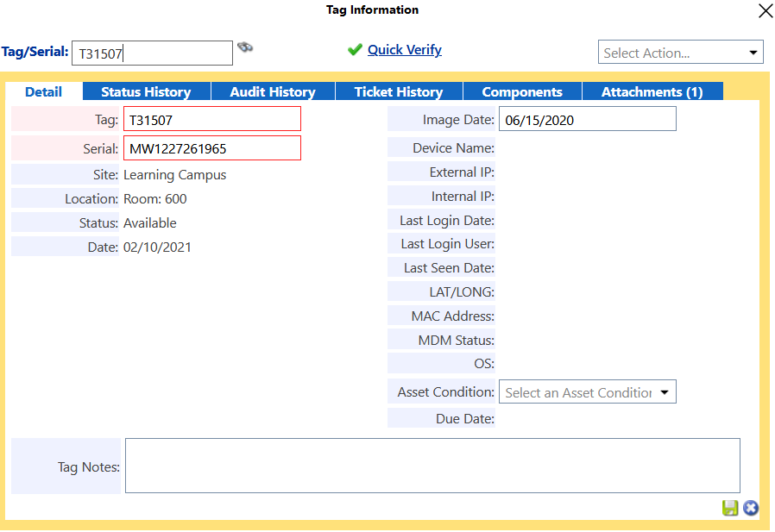
Task: Click inside the Tag Notes text area
Action: coord(432,466)
